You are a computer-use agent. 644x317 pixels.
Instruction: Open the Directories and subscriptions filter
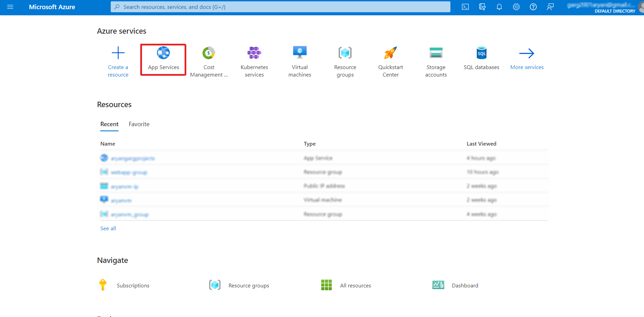click(482, 7)
